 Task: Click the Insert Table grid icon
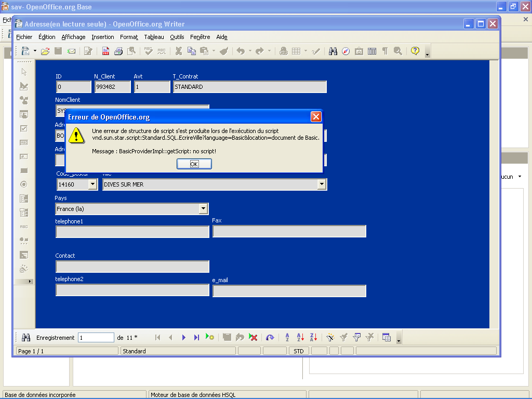[296, 51]
